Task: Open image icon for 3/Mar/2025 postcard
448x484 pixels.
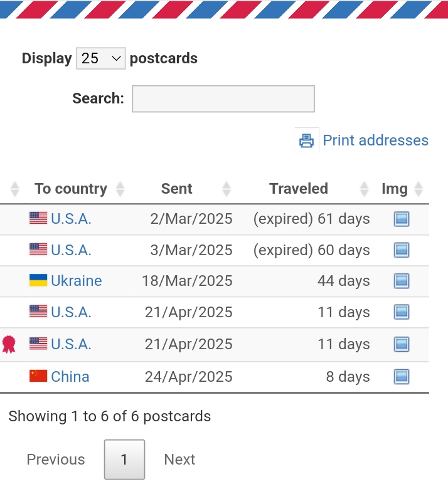Action: (x=402, y=250)
